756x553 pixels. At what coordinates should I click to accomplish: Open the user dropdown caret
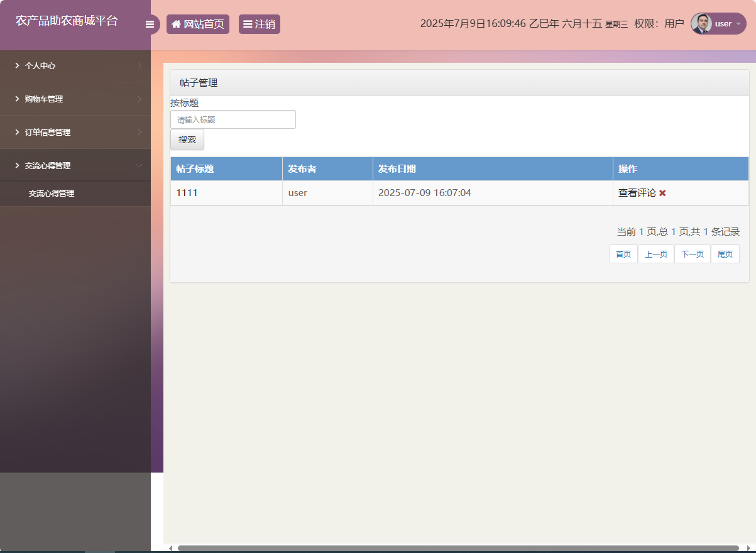[x=738, y=24]
